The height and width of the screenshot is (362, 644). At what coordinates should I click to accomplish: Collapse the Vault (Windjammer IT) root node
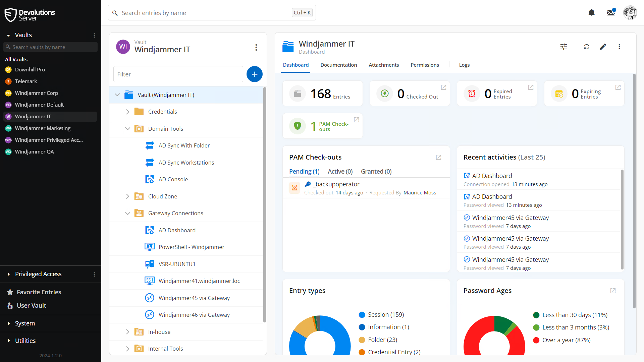click(x=117, y=95)
